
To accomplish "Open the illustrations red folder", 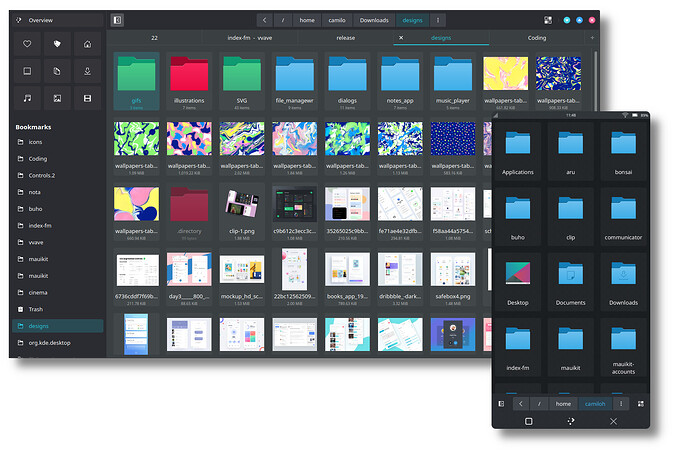I will (x=188, y=78).
